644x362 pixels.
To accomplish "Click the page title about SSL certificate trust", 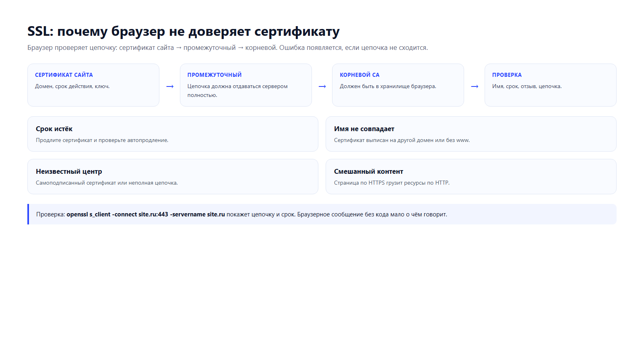I will [184, 31].
